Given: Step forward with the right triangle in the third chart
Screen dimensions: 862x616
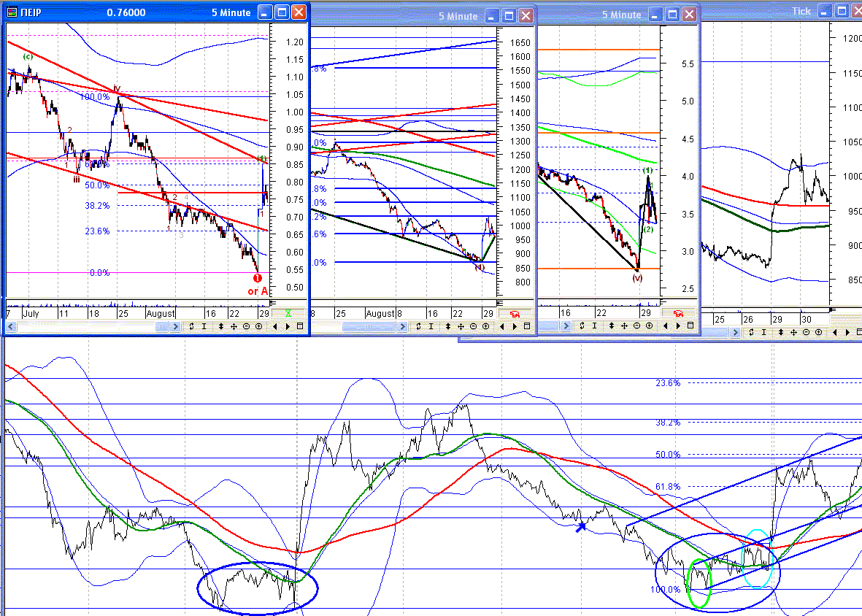Looking at the screenshot, I should [x=678, y=326].
